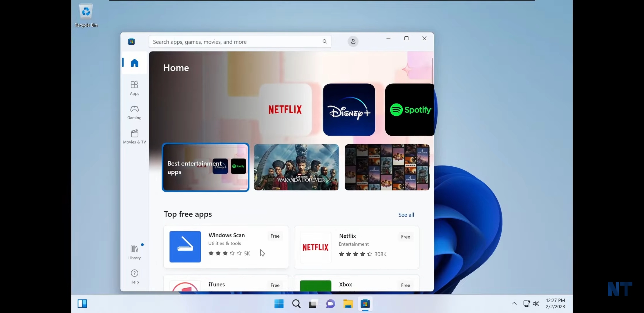Image resolution: width=644 pixels, height=313 pixels.
Task: Select the Wakanda Forever banner
Action: [x=296, y=167]
